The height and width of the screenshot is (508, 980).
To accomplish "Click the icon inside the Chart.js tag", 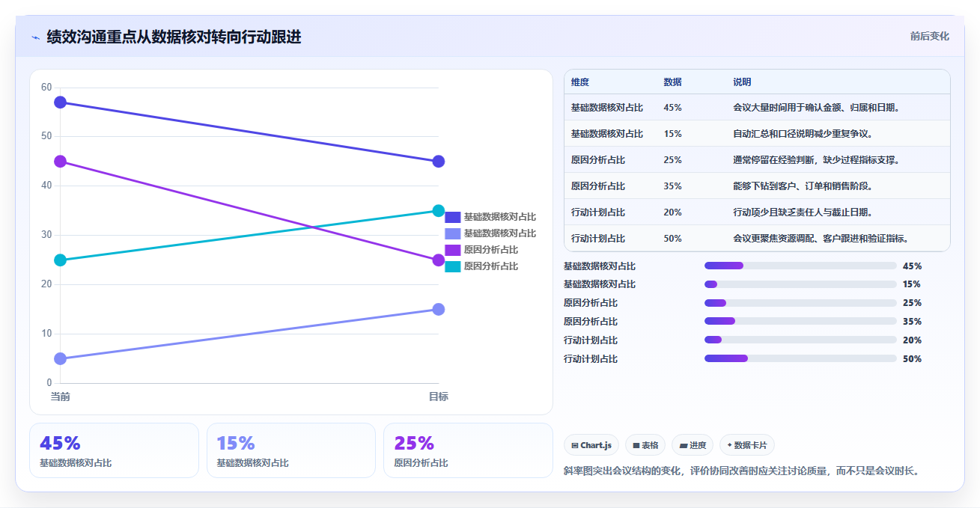I will tap(574, 445).
